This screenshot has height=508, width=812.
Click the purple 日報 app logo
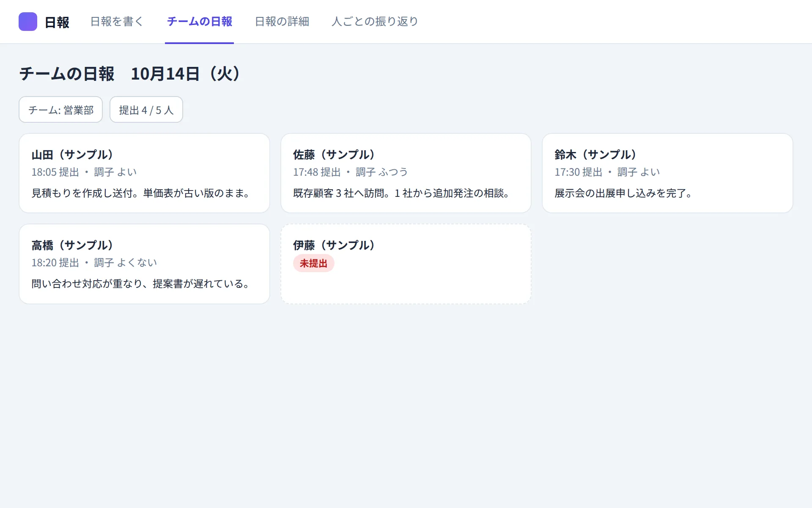click(x=28, y=22)
